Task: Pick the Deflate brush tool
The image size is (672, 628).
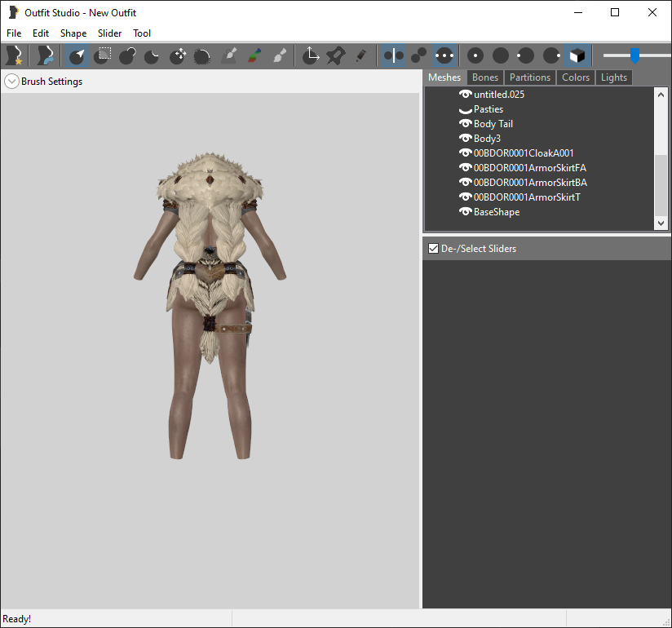Action: (153, 55)
